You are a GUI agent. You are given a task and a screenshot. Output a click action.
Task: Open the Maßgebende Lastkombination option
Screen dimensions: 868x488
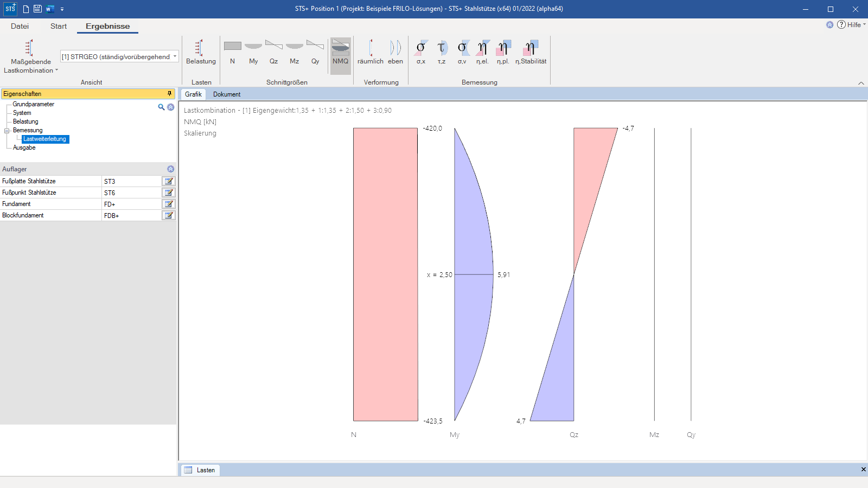pyautogui.click(x=30, y=56)
